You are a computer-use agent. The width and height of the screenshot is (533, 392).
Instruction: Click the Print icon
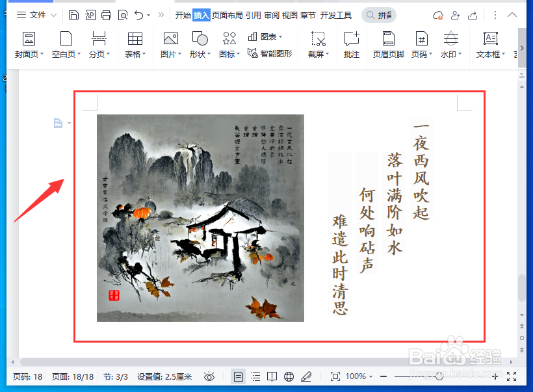[107, 15]
